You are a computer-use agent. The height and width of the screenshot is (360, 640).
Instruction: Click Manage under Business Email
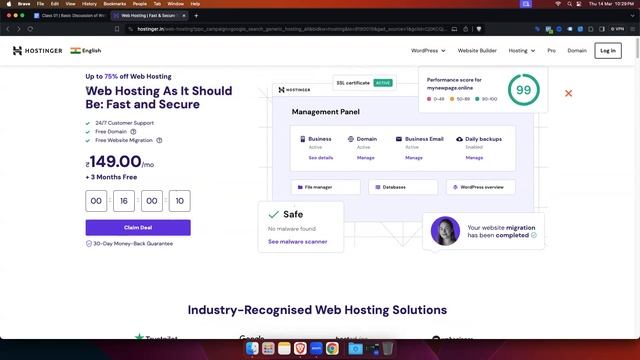(x=414, y=158)
